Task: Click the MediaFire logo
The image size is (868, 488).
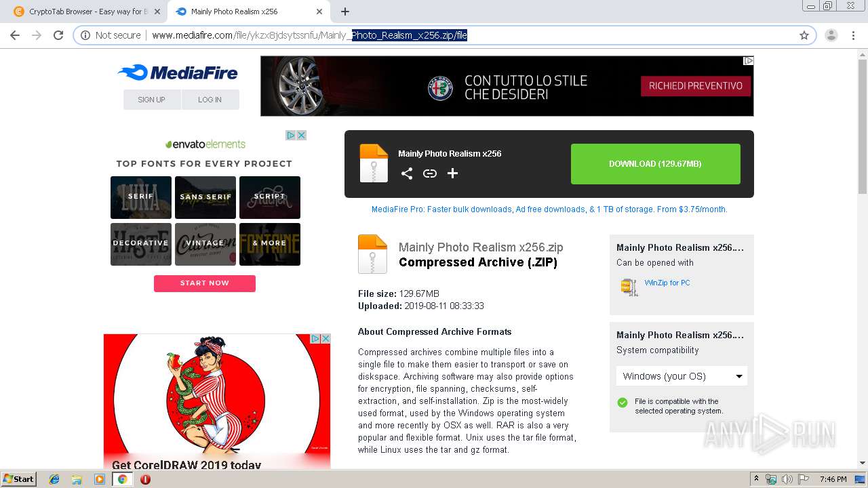Action: [178, 73]
